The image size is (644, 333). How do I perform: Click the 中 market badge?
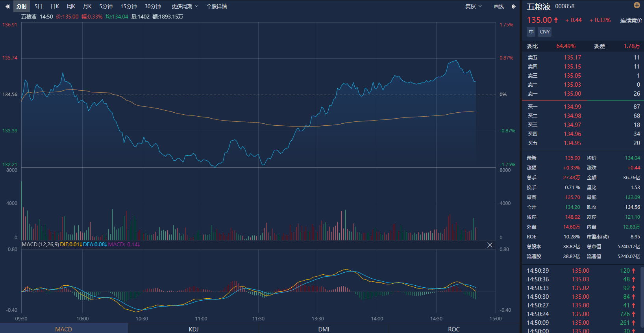531,32
